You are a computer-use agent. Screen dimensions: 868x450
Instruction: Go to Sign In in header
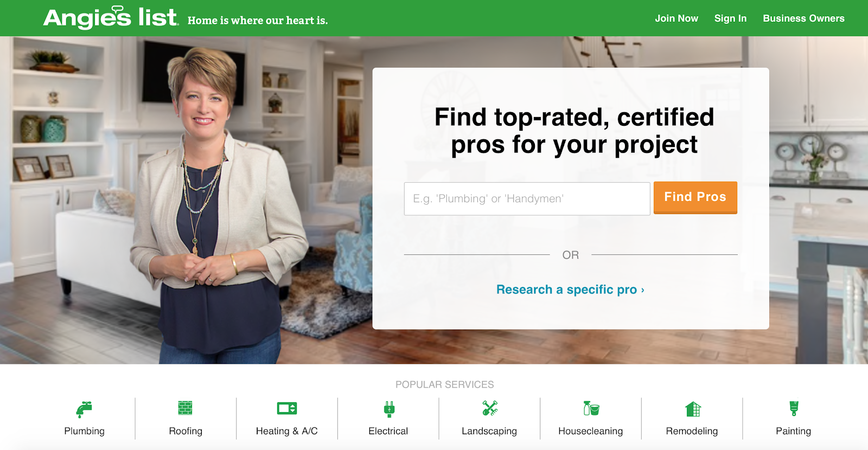click(730, 18)
